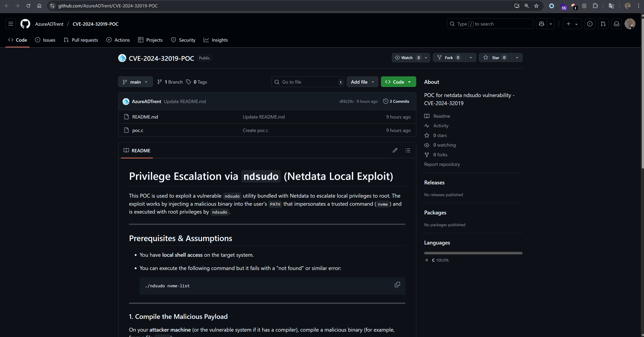Screen dimensions: 644x337
Task: Open the issues icon in the top header
Action: click(x=590, y=24)
